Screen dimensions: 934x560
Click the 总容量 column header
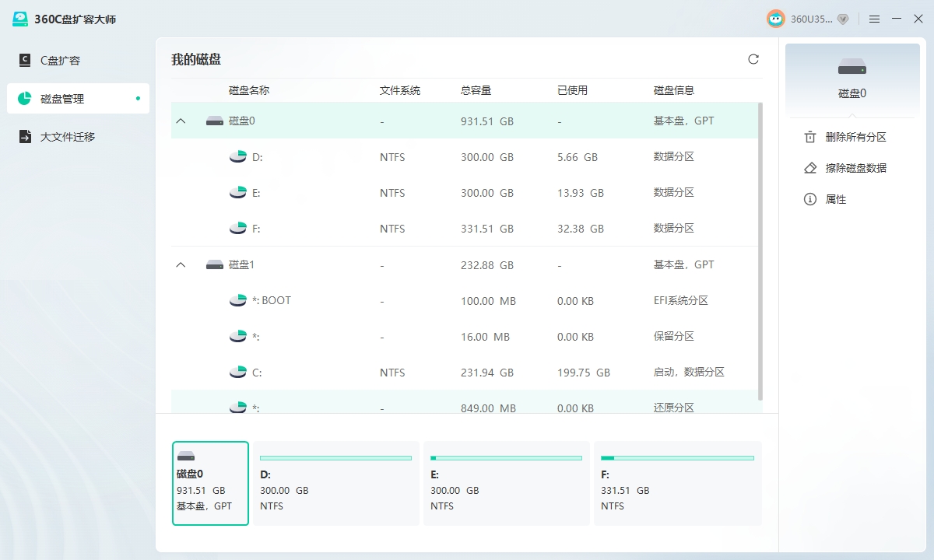476,90
